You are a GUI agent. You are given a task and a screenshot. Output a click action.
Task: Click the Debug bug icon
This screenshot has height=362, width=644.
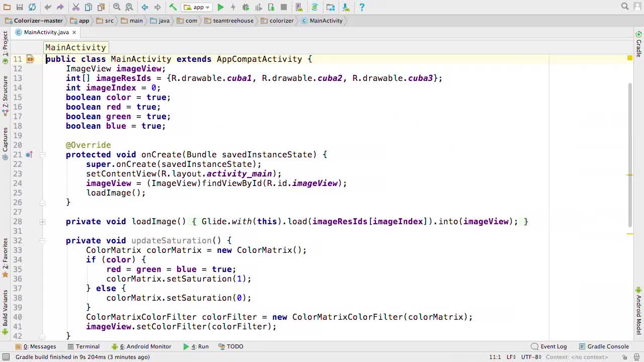(x=246, y=7)
